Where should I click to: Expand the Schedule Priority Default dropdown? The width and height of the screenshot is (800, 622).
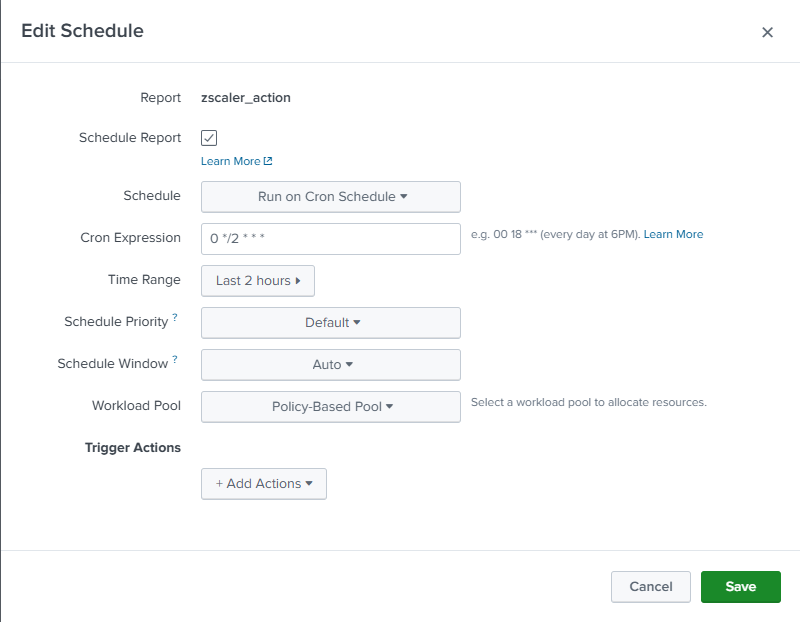(x=331, y=323)
